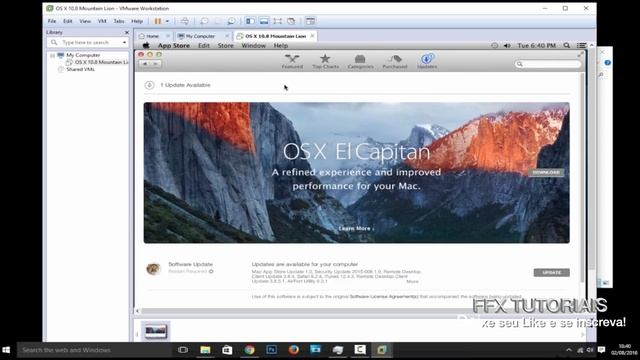Image resolution: width=640 pixels, height=360 pixels.
Task: Toggle the VMware library sidebar view icon
Action: click(250, 21)
